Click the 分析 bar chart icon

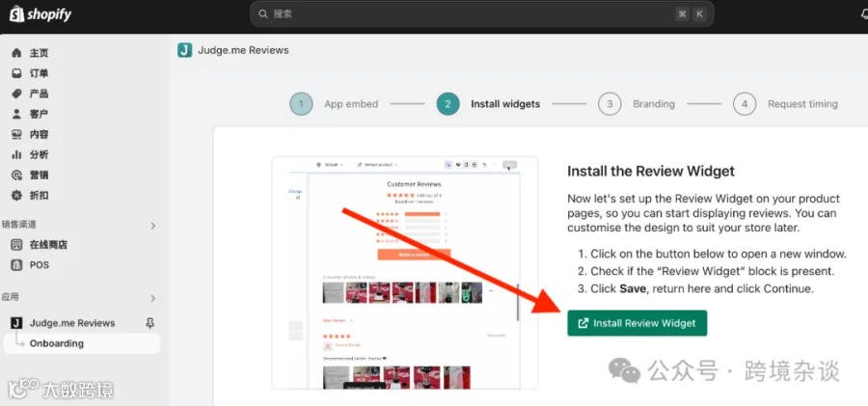click(x=16, y=154)
